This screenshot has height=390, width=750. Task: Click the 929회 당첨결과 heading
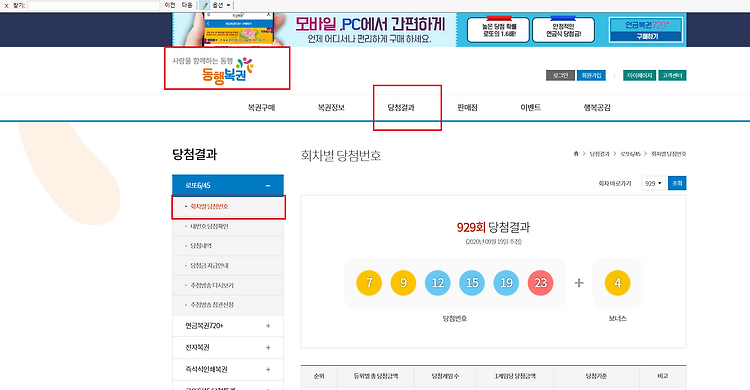[x=494, y=227]
